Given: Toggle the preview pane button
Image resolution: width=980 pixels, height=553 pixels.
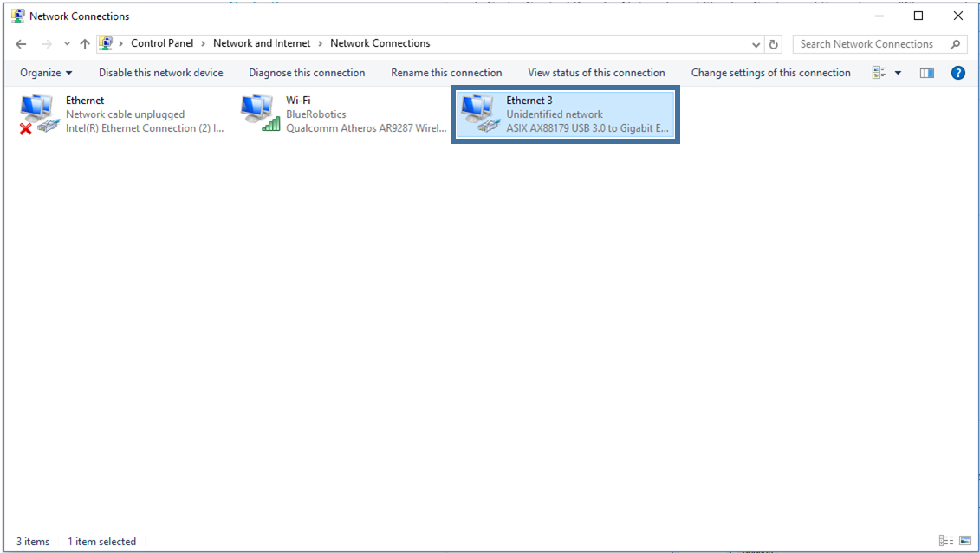Looking at the screenshot, I should tap(927, 73).
